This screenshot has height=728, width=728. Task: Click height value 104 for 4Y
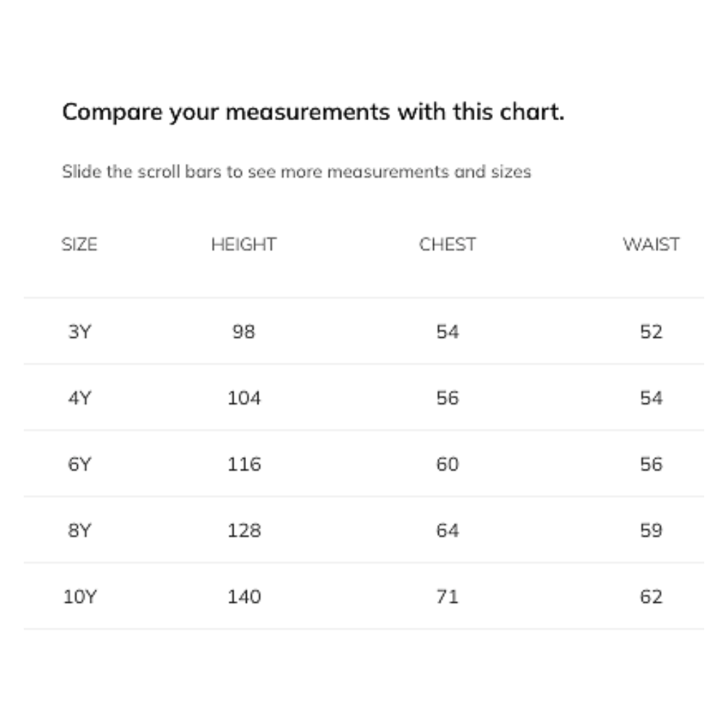pos(244,398)
